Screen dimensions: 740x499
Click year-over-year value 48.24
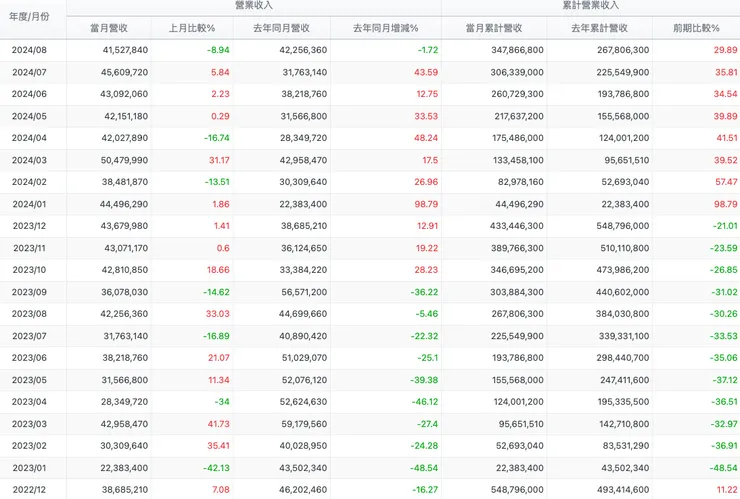[426, 138]
